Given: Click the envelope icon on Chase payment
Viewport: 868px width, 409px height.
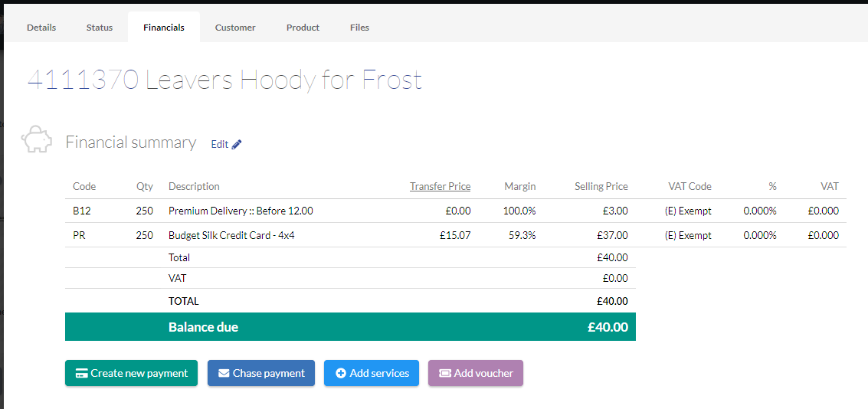Looking at the screenshot, I should [224, 374].
